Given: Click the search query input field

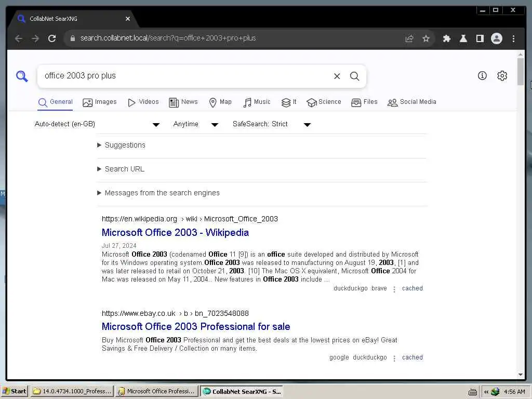Looking at the screenshot, I should click(185, 76).
